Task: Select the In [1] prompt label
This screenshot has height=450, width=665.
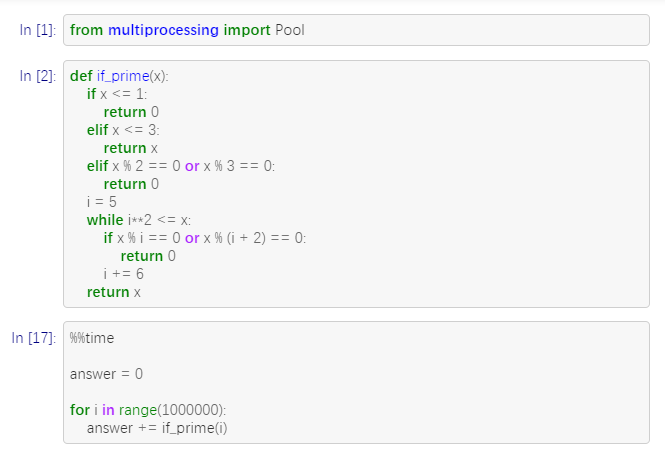Action: (38, 30)
